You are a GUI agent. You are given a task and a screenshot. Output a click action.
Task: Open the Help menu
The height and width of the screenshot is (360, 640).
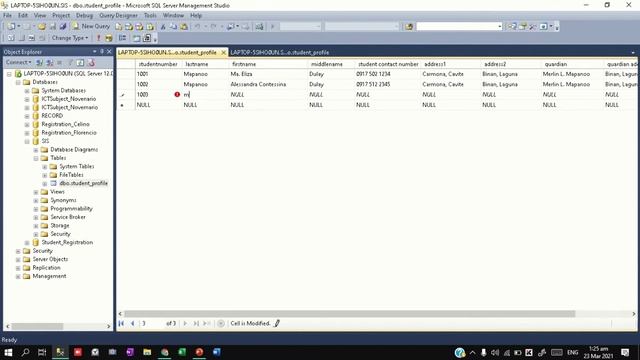(x=196, y=16)
